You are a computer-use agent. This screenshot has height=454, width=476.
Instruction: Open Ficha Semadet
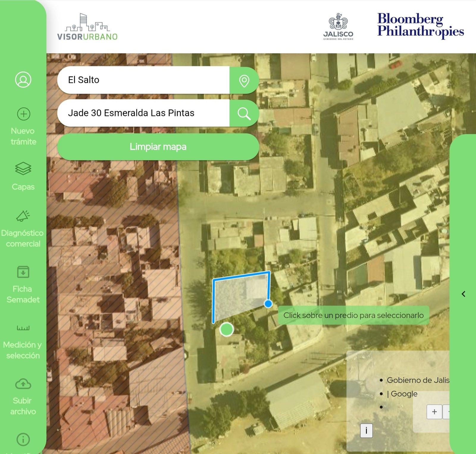point(23,272)
